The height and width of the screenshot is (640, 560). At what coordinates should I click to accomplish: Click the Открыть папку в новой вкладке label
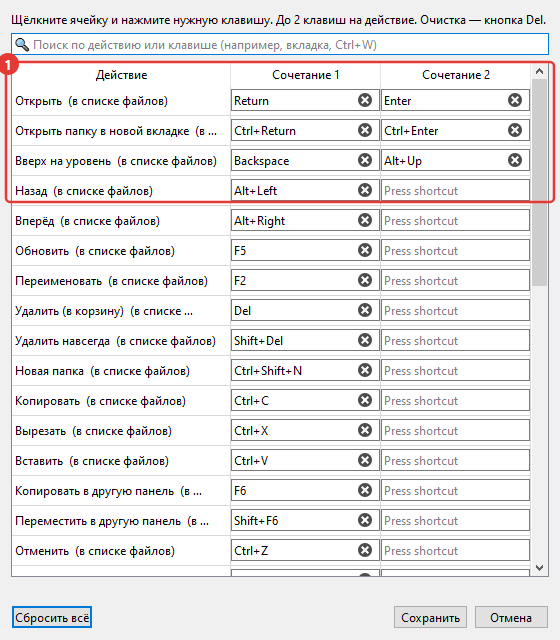[x=116, y=131]
